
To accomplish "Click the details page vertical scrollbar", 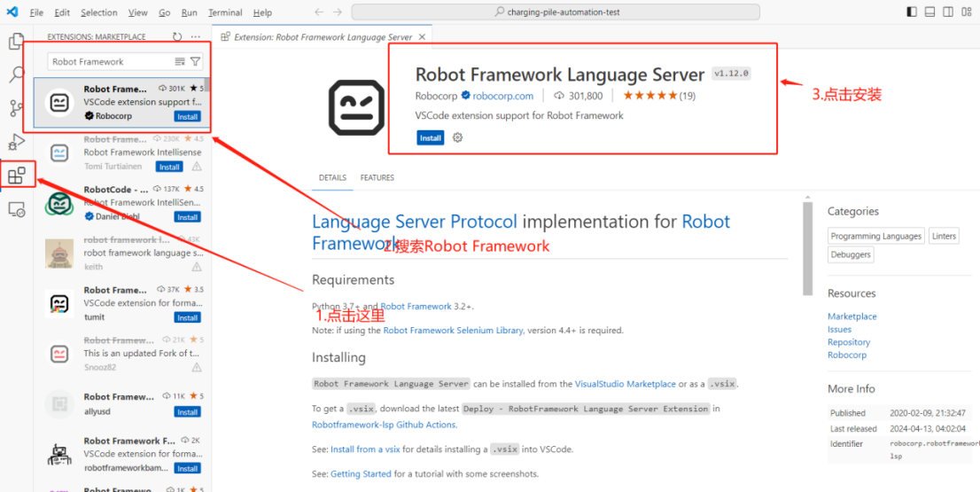I will (x=808, y=249).
